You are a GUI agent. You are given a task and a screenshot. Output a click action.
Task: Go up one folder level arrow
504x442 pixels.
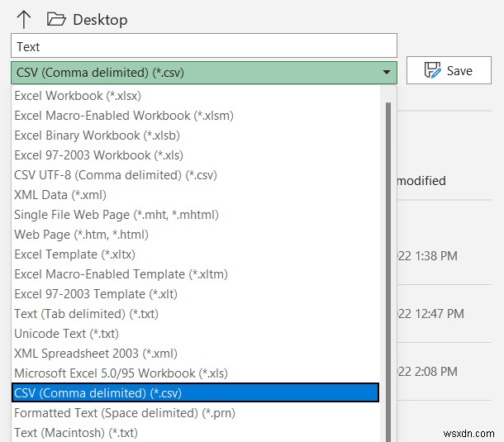tap(24, 19)
